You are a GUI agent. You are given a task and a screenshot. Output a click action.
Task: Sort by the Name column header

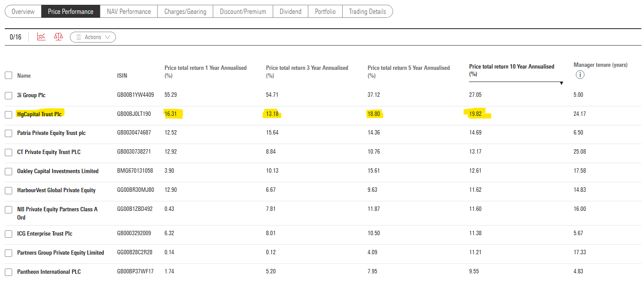[24, 75]
